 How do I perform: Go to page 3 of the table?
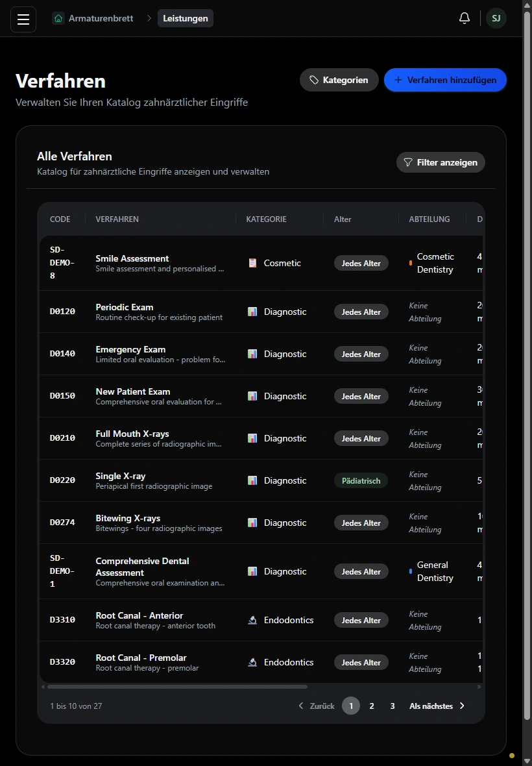[x=393, y=706]
